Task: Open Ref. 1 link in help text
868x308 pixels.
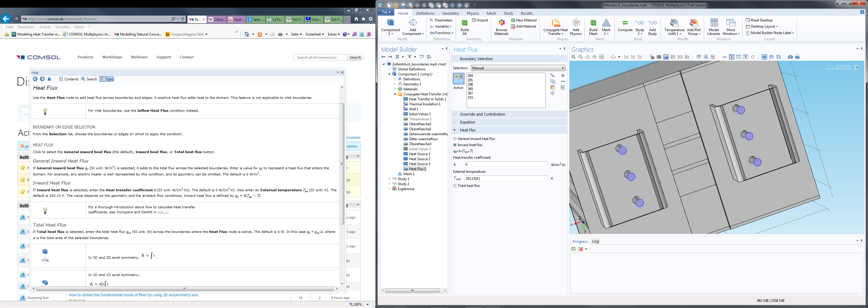Action: [163, 212]
